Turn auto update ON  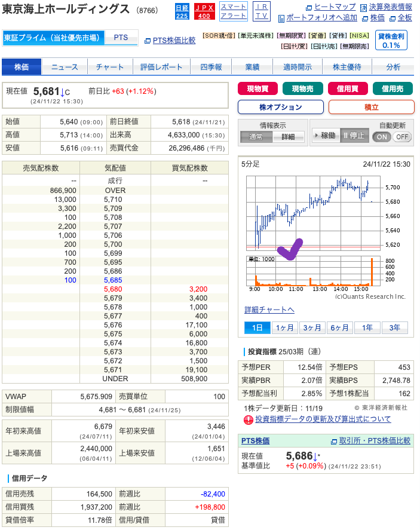382,137
